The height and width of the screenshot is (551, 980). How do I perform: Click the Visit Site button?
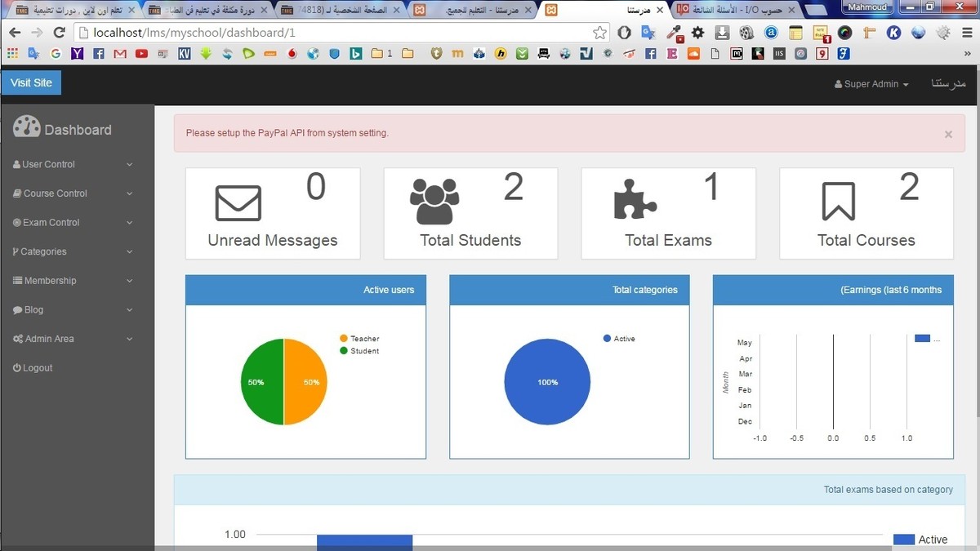31,83
